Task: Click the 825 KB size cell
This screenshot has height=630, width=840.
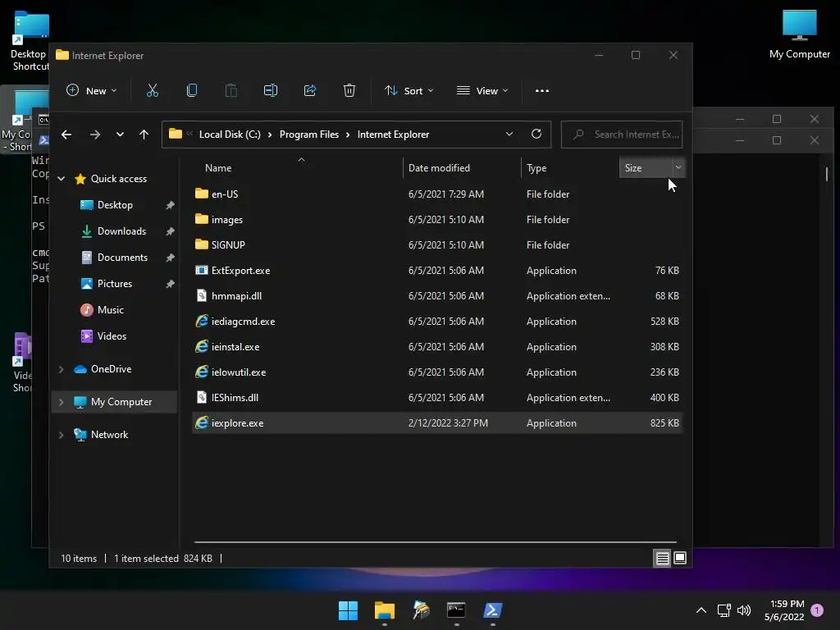Action: point(664,422)
